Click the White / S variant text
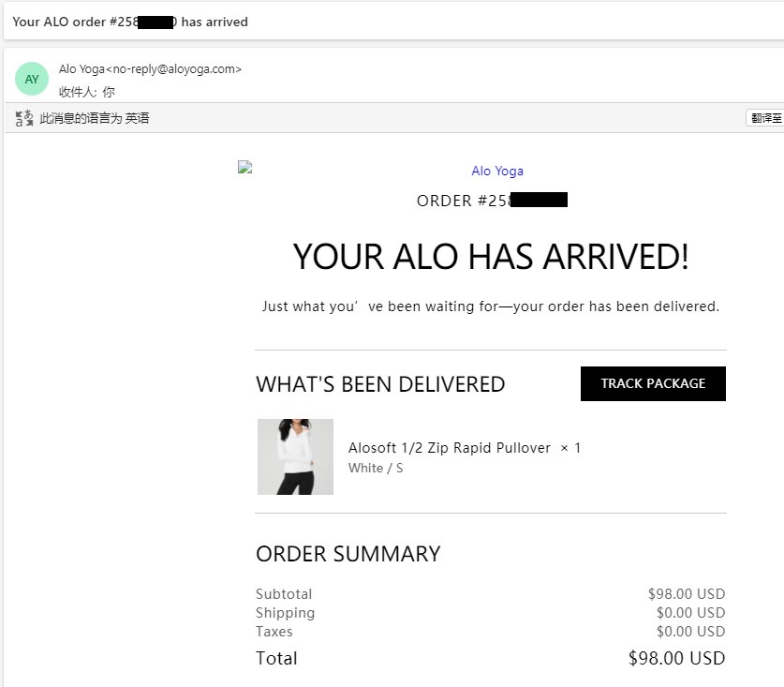The width and height of the screenshot is (784, 687). pyautogui.click(x=376, y=468)
